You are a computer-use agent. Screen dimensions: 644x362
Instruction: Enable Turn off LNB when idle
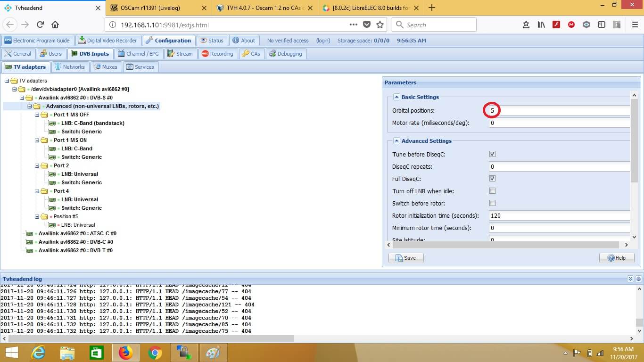tap(492, 191)
